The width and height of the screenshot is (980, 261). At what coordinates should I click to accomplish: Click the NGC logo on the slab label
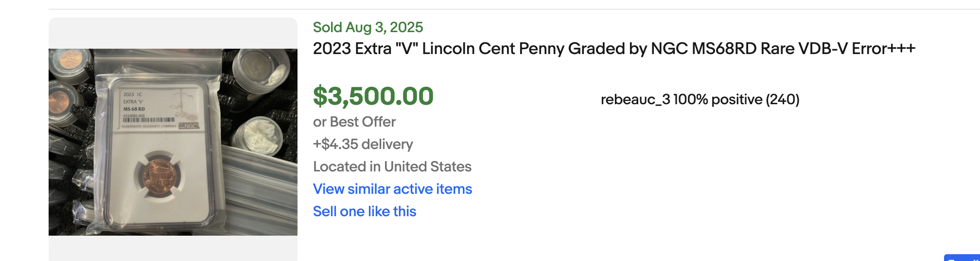[189, 126]
